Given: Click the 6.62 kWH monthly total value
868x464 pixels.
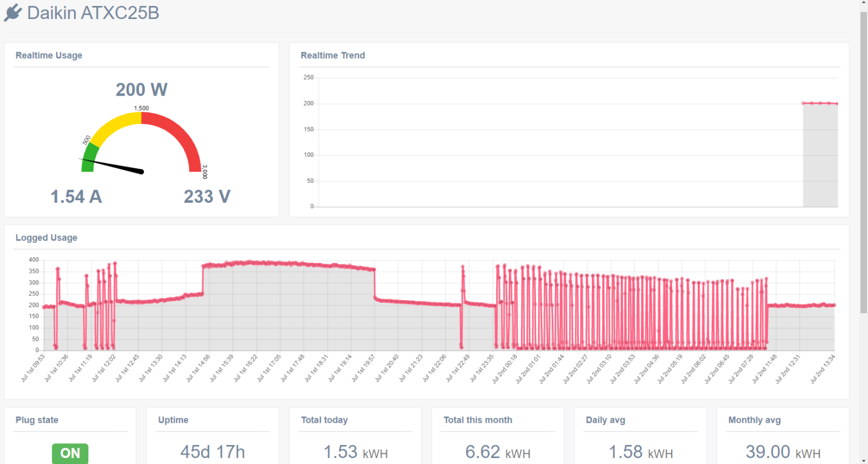Looking at the screenshot, I should (x=498, y=452).
